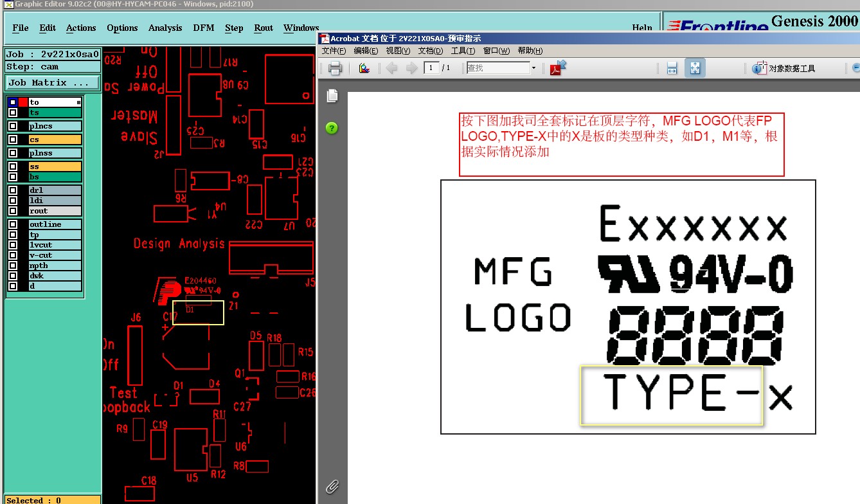Click the Acrobat PDF icon in title bar
Image resolution: width=860 pixels, height=504 pixels.
[325, 39]
